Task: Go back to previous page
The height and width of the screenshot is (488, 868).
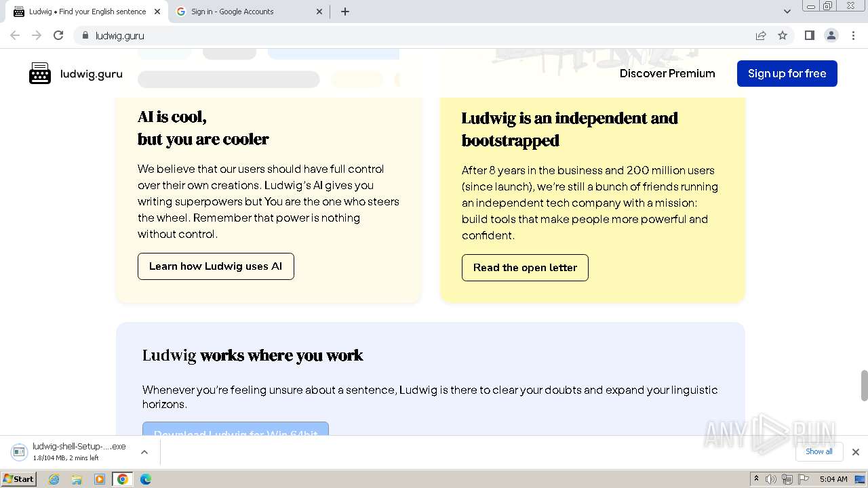Action: point(15,35)
